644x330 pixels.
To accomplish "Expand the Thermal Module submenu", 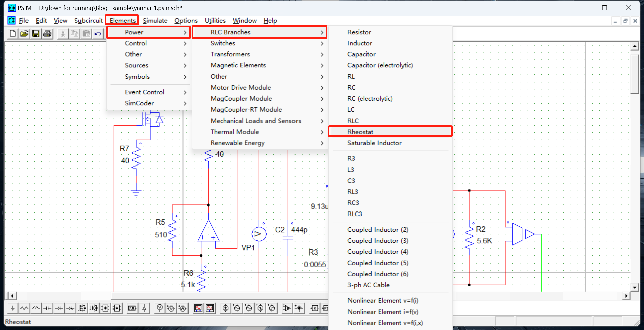I will [260, 132].
